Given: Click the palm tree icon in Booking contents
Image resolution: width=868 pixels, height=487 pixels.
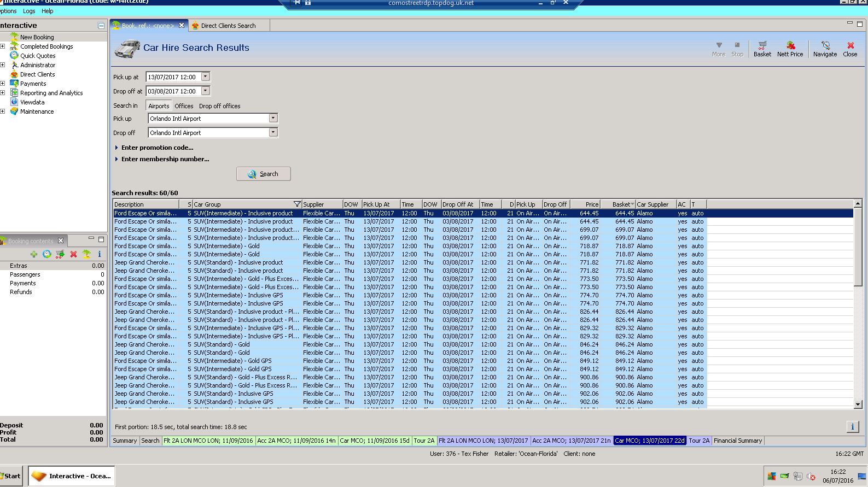Looking at the screenshot, I should point(86,254).
